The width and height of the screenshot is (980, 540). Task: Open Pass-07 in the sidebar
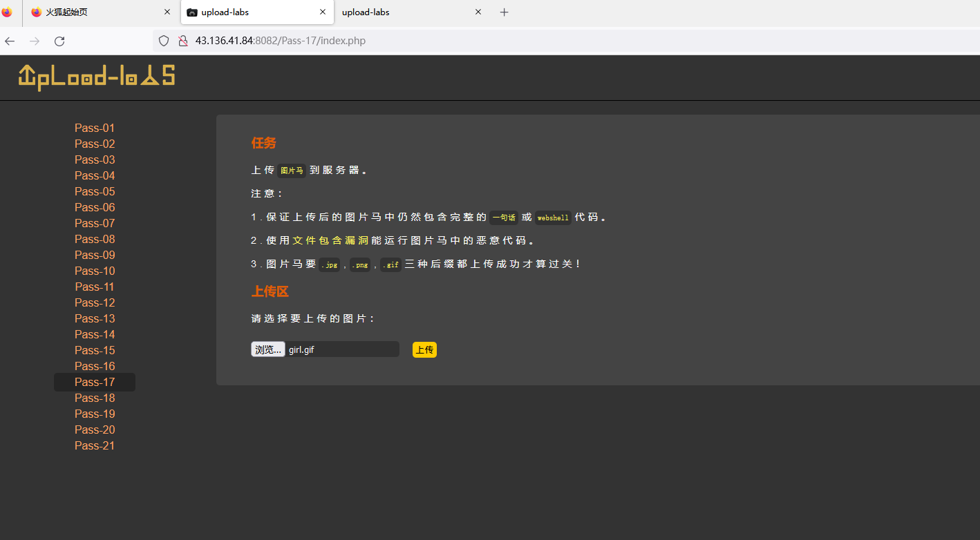coord(95,223)
